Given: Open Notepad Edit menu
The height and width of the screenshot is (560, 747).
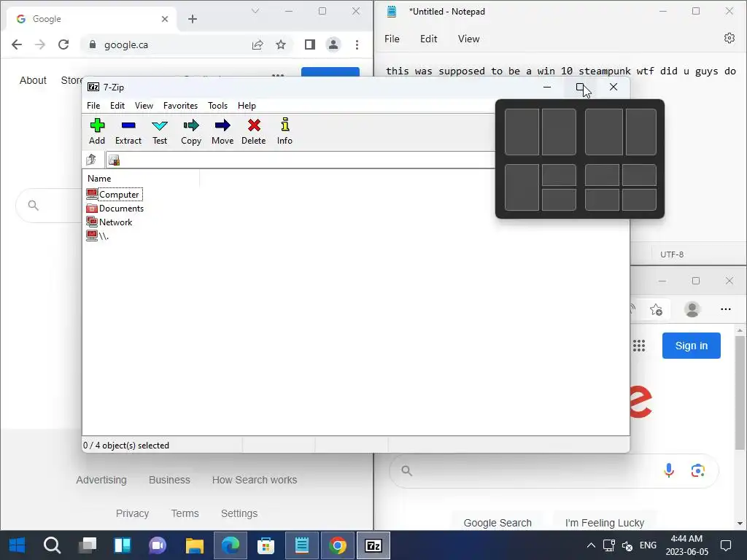Looking at the screenshot, I should pos(429,39).
